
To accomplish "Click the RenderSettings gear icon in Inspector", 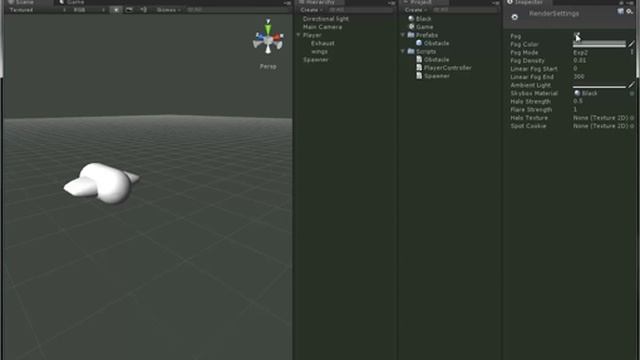I will [x=515, y=17].
